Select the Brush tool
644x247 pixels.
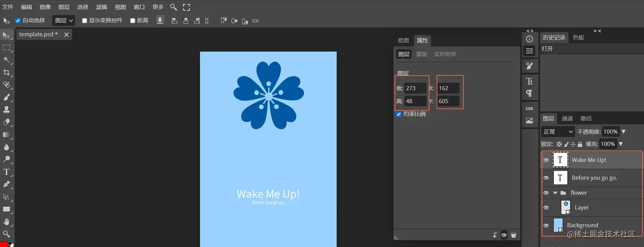[6, 97]
